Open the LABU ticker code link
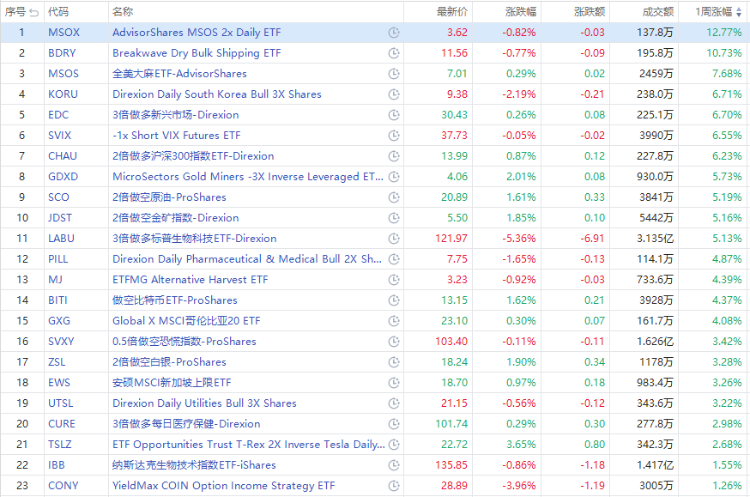The image size is (750, 497). [x=61, y=238]
